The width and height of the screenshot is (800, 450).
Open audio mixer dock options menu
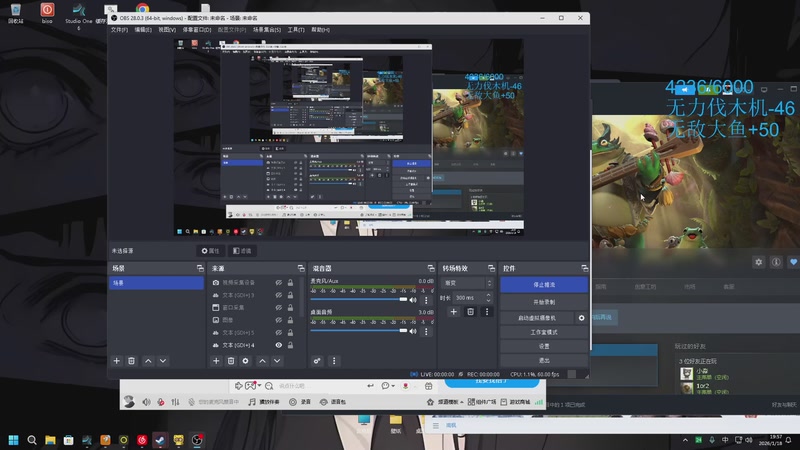[334, 361]
